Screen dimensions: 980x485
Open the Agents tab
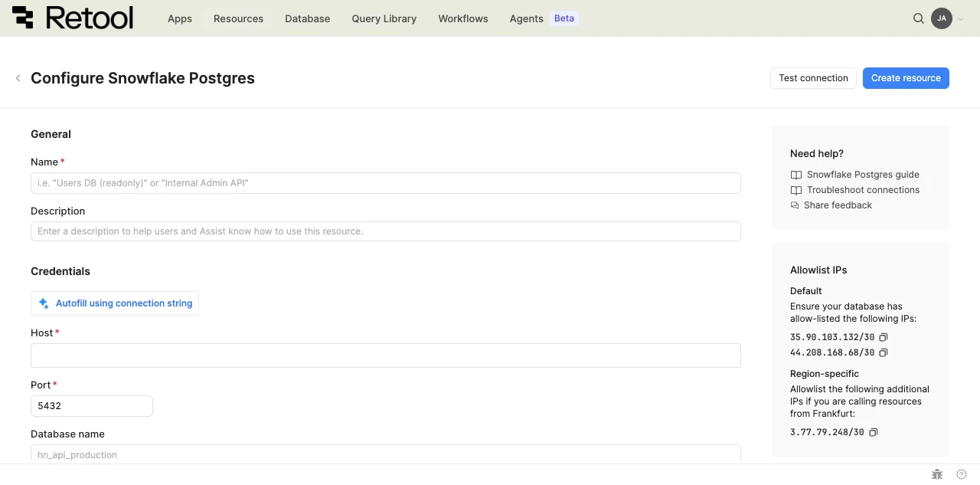click(526, 18)
